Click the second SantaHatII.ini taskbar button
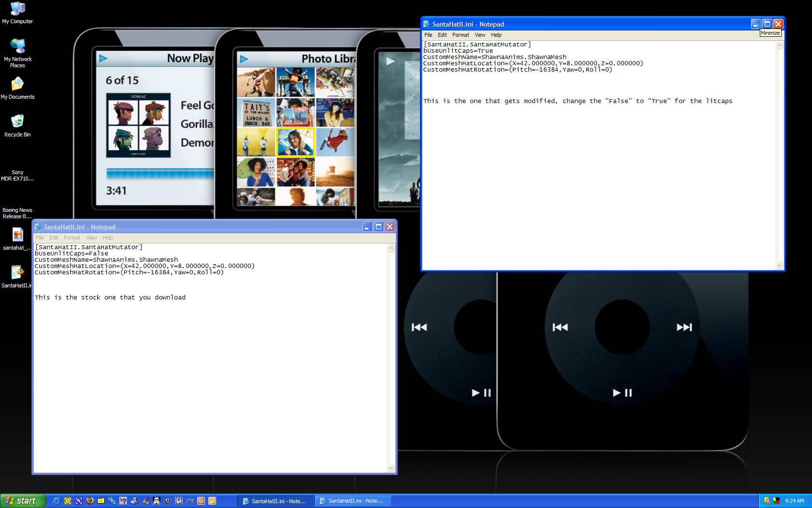 tap(353, 501)
